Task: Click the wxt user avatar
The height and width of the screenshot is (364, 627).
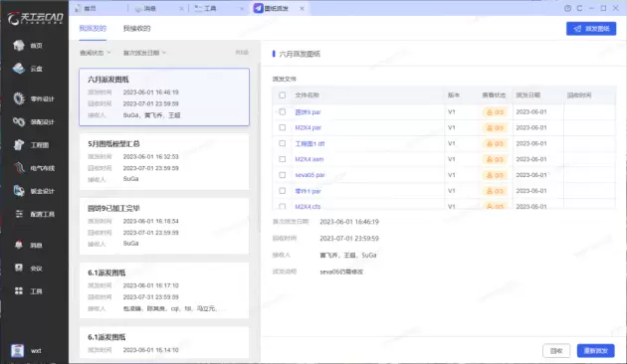Action: pyautogui.click(x=17, y=350)
